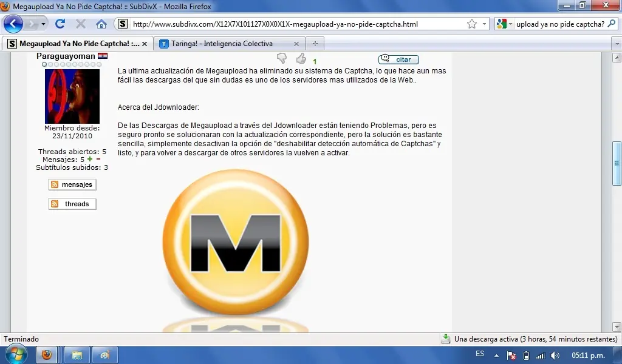
Task: Vote thumbs down on the post
Action: point(282,59)
